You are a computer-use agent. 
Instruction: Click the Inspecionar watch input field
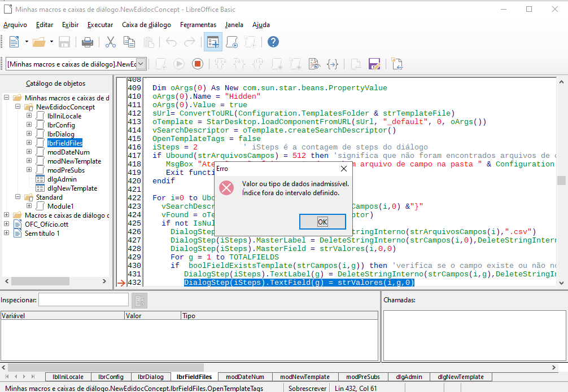click(84, 299)
